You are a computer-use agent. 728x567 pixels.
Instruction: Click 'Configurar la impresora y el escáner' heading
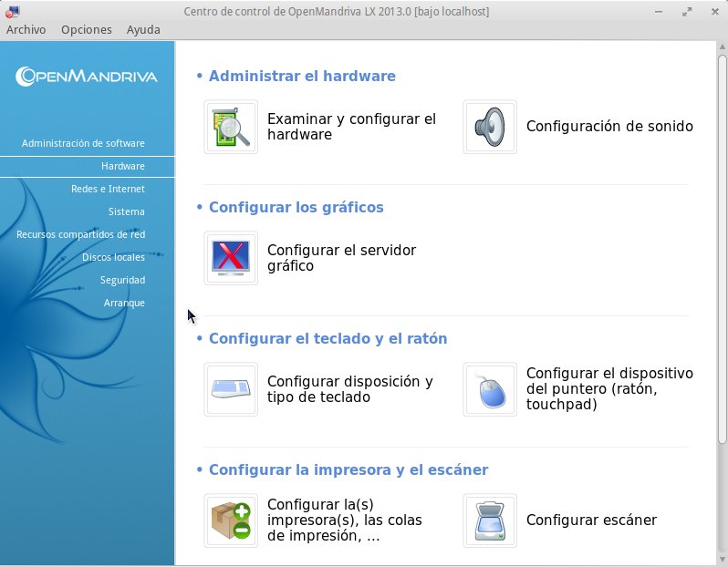(348, 470)
